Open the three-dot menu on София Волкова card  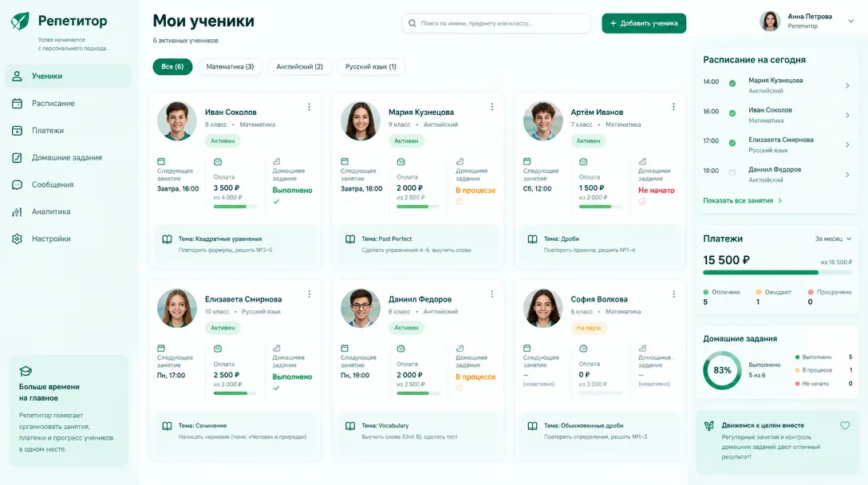(x=673, y=294)
